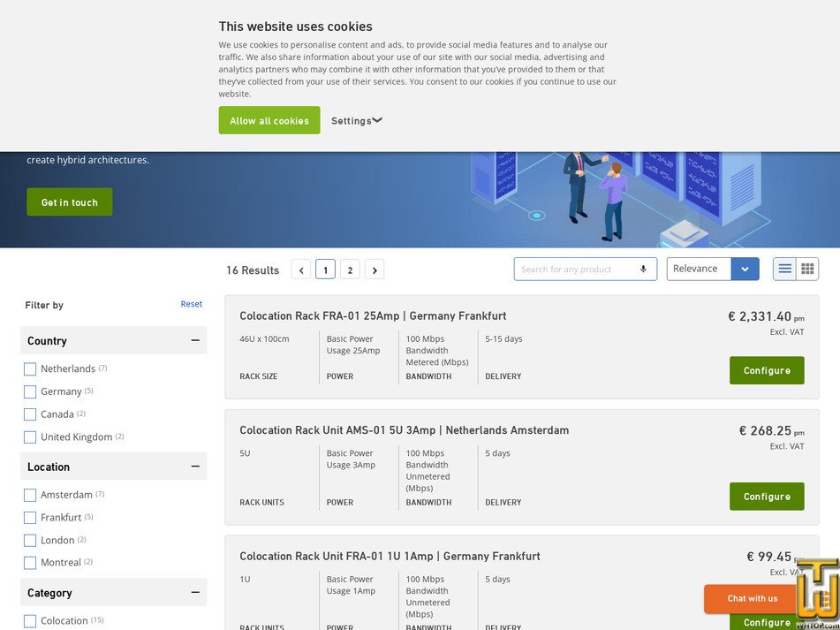Configure the Colocation Rack FRA-01 25Amp
Screen dimensions: 840x630
pos(766,370)
